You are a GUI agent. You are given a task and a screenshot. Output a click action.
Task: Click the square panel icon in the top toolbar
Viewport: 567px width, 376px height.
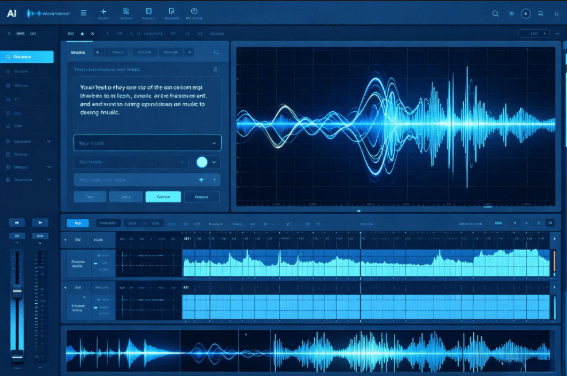[x=149, y=11]
